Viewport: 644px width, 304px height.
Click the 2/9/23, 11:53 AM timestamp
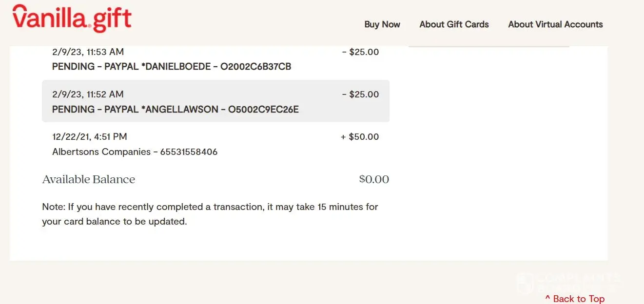[88, 52]
